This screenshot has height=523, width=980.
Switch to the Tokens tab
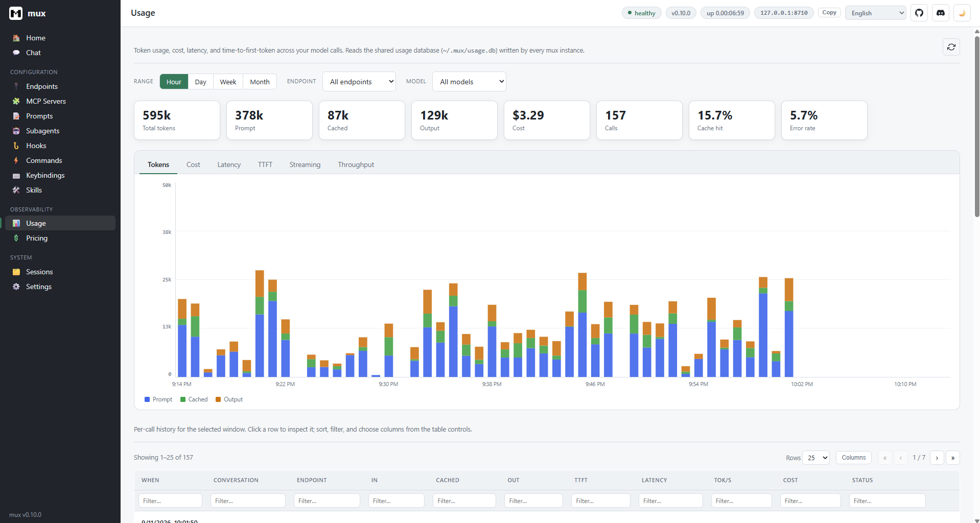pos(158,164)
